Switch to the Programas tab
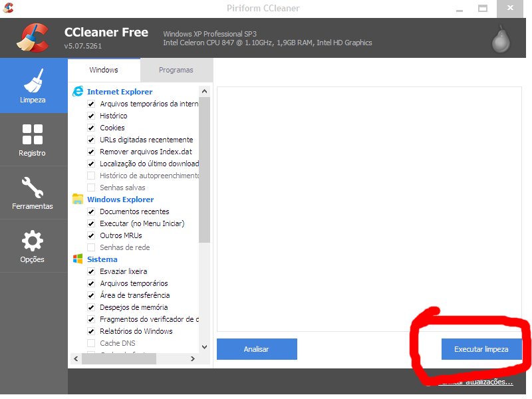The width and height of the screenshot is (532, 399). (x=176, y=70)
